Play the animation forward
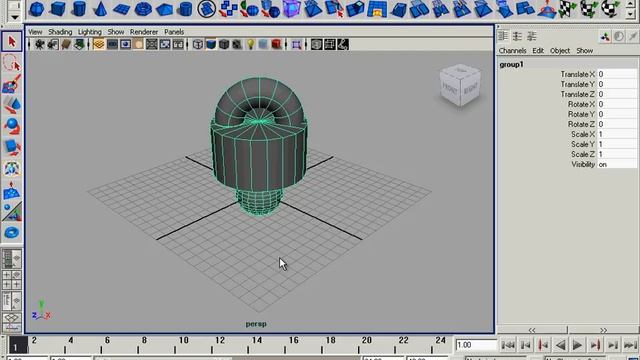 [x=577, y=345]
